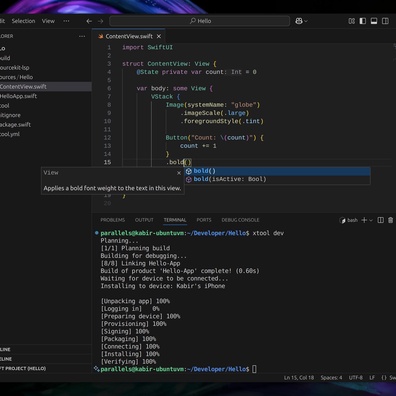Expand the Sources / Hello folder
This screenshot has height=396, width=396.
click(x=45, y=77)
